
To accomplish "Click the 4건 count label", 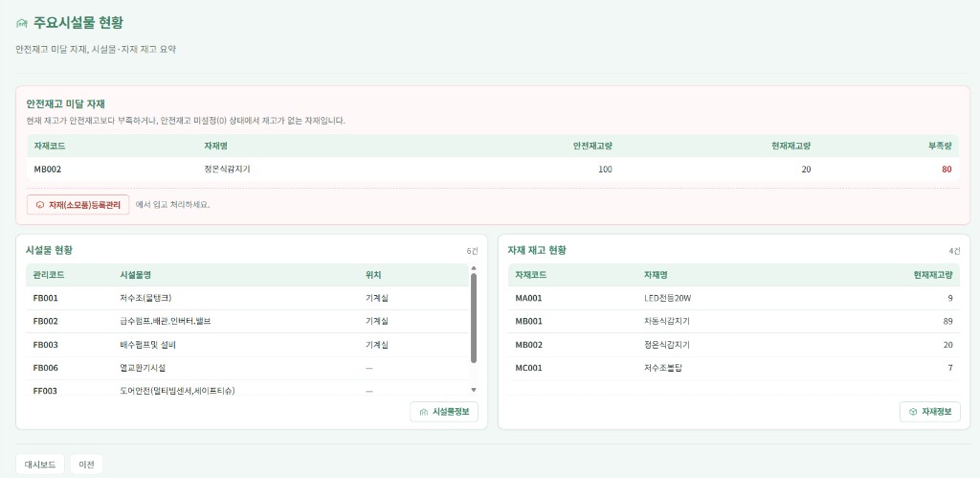I will point(954,251).
